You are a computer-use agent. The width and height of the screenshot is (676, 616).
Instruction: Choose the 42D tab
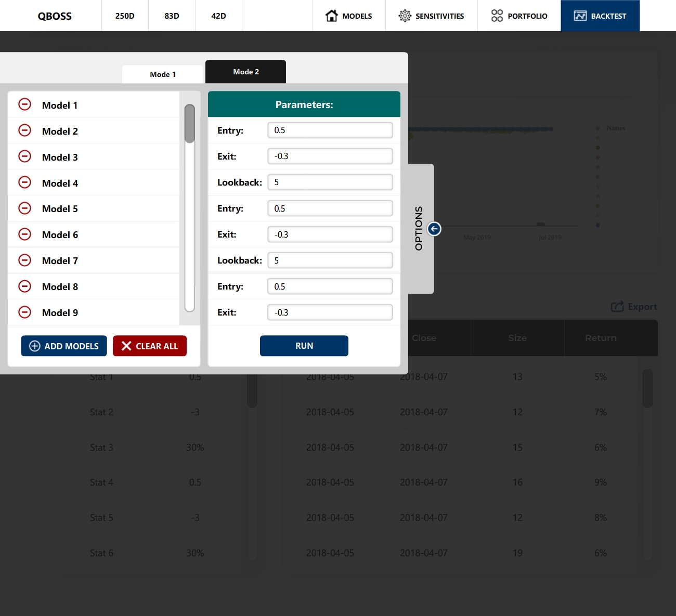click(218, 16)
